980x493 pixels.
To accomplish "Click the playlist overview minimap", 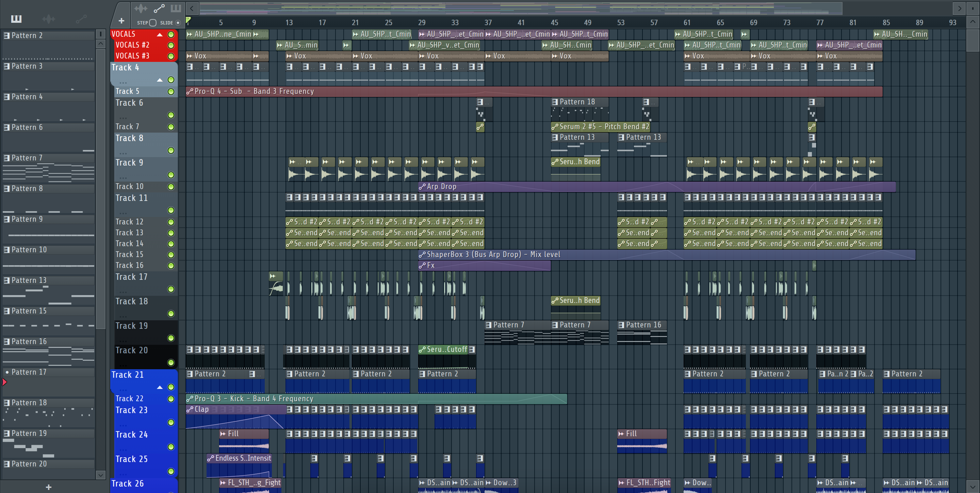I will 520,8.
